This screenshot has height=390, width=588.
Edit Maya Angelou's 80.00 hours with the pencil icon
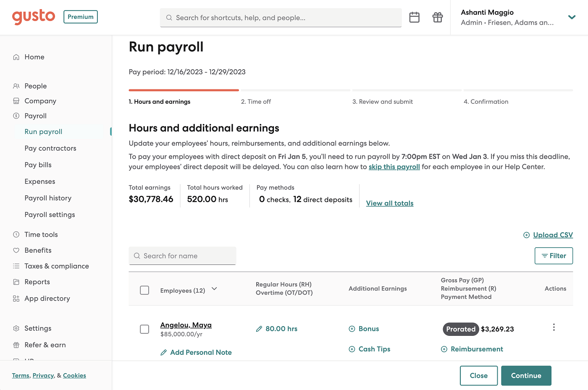pos(259,329)
